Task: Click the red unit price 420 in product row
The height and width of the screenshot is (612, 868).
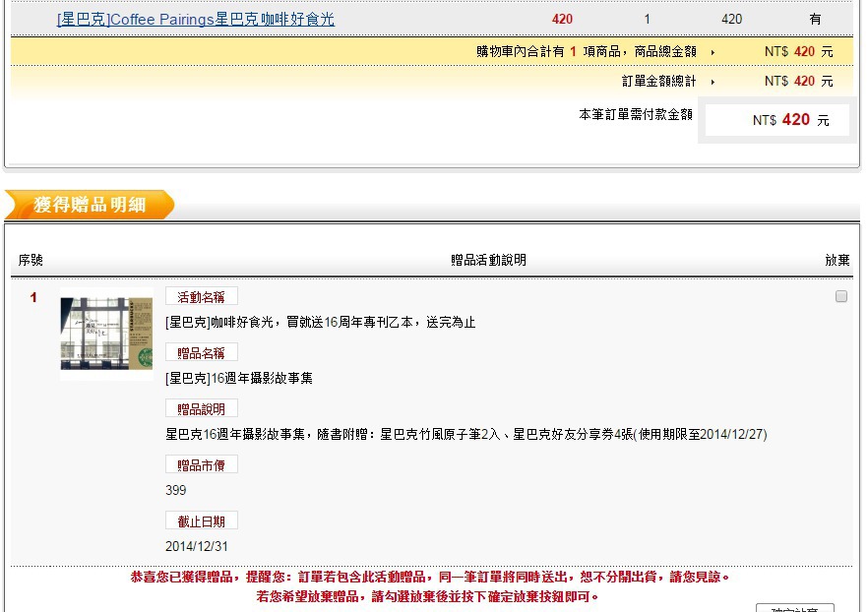Action: pyautogui.click(x=562, y=19)
